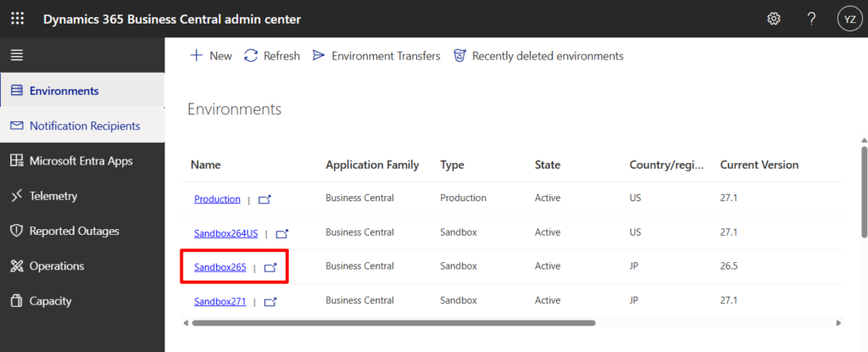Open Environment Transfers

click(x=376, y=55)
